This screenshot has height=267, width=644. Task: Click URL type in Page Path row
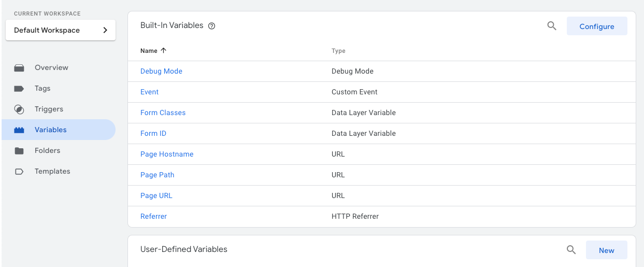(x=338, y=175)
